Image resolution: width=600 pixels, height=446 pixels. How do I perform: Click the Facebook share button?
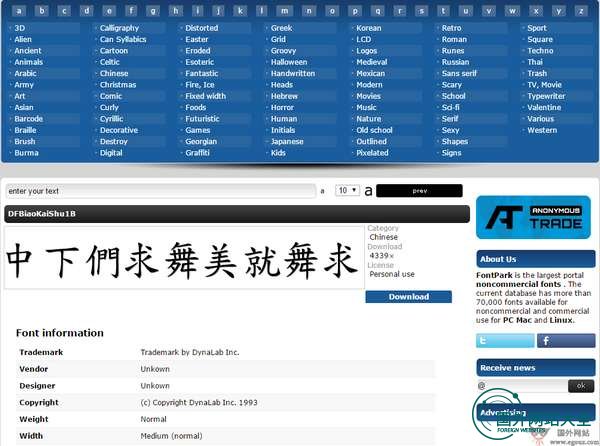tap(566, 340)
